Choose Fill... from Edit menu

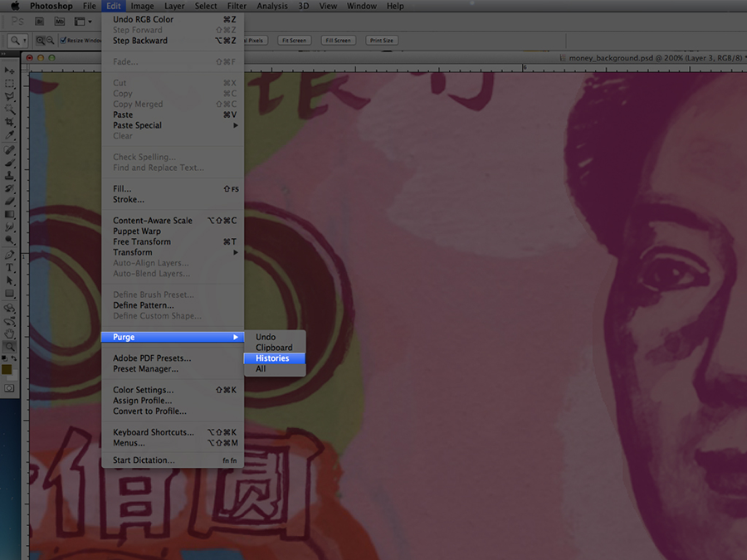pyautogui.click(x=173, y=189)
